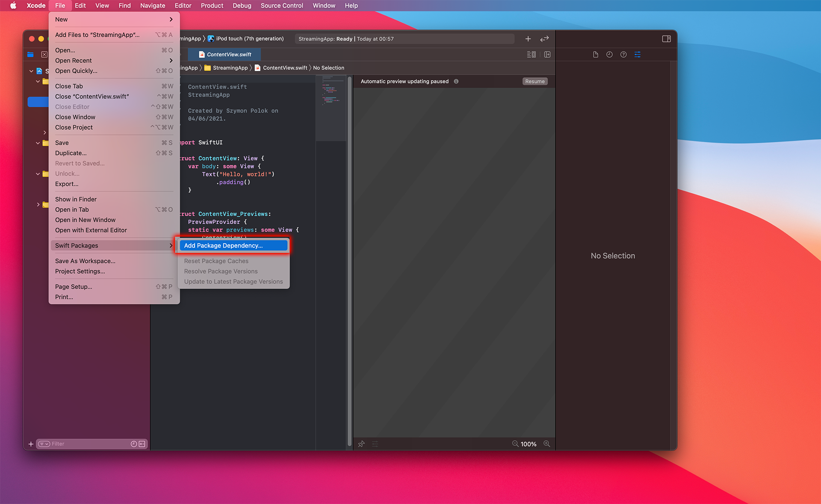Image resolution: width=821 pixels, height=504 pixels.
Task: Click the activity status StreamingApp: Ready
Action: tap(404, 39)
